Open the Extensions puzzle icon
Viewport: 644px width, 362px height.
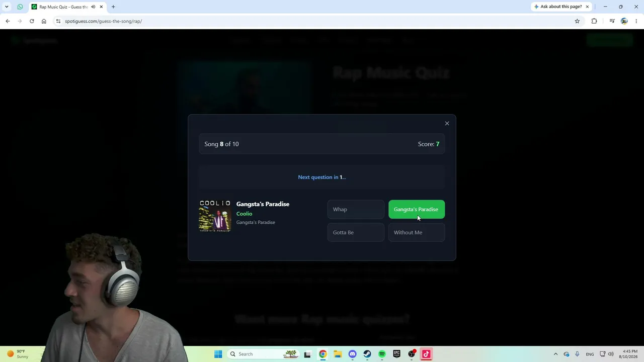pos(594,21)
